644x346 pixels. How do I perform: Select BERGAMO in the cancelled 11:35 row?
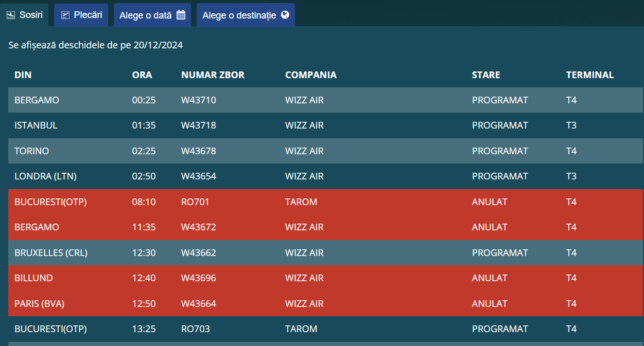point(37,227)
